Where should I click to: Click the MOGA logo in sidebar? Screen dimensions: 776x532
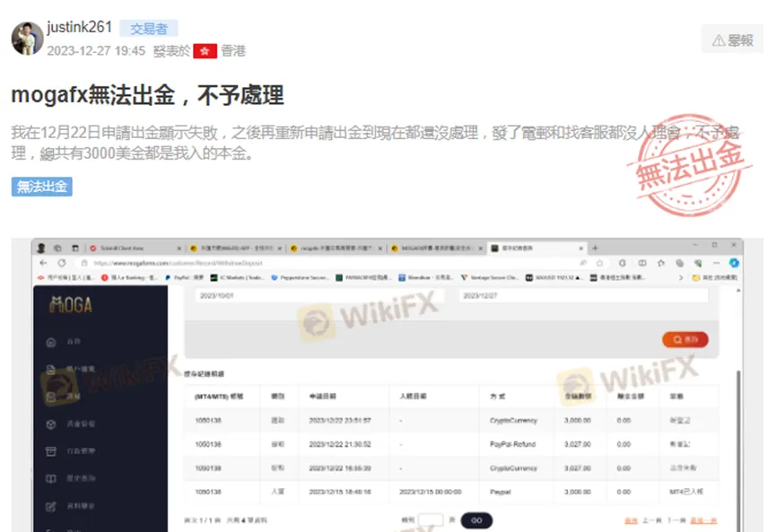coord(71,304)
